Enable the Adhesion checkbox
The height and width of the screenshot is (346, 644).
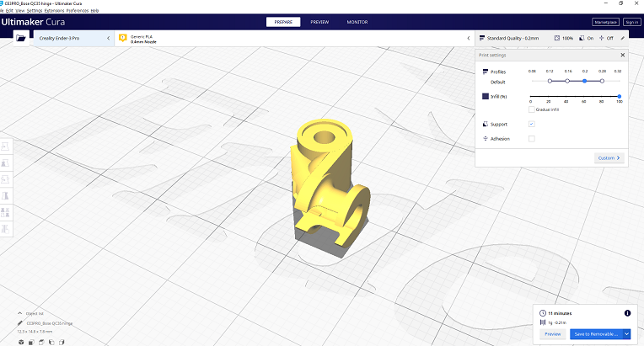click(531, 138)
